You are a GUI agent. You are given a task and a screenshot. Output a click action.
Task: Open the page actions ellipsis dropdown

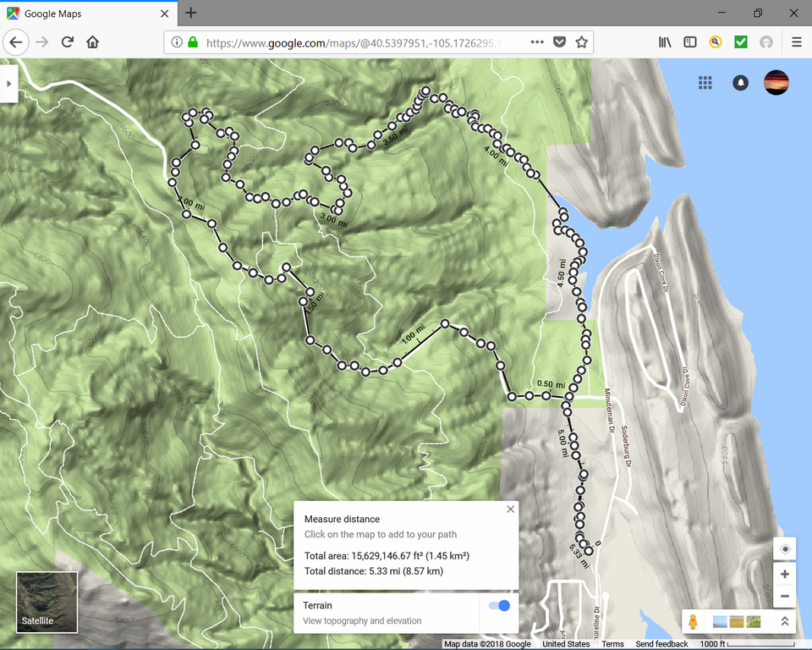[x=535, y=41]
